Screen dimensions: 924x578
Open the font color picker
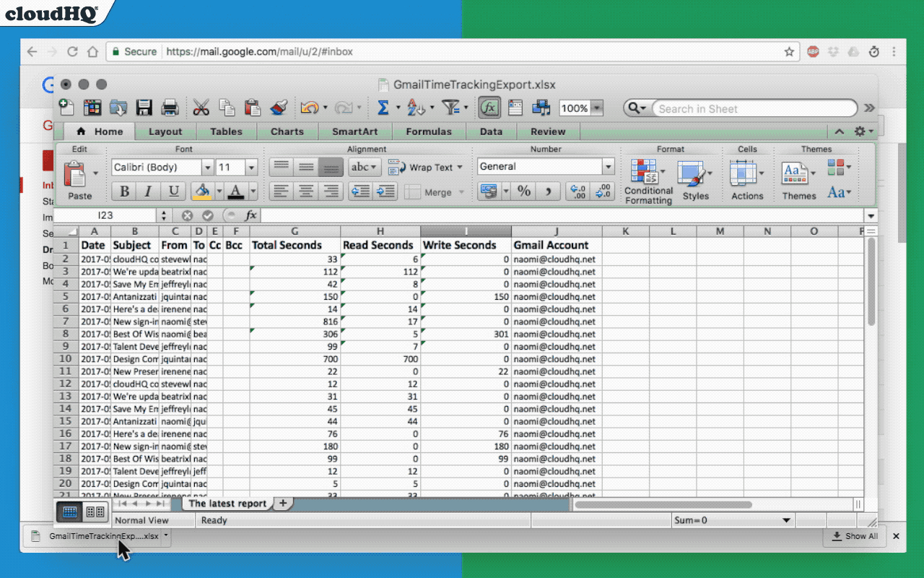pyautogui.click(x=252, y=191)
